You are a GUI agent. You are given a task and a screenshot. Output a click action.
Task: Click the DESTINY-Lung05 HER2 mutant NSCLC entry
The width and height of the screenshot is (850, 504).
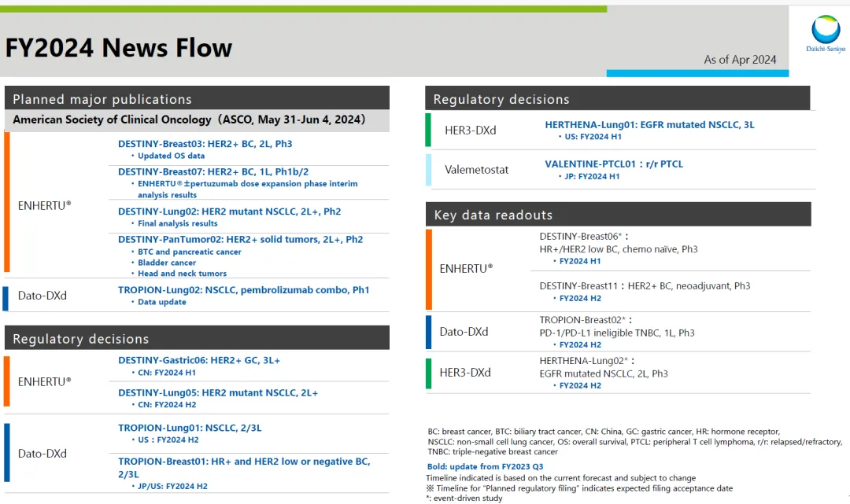tap(218, 392)
